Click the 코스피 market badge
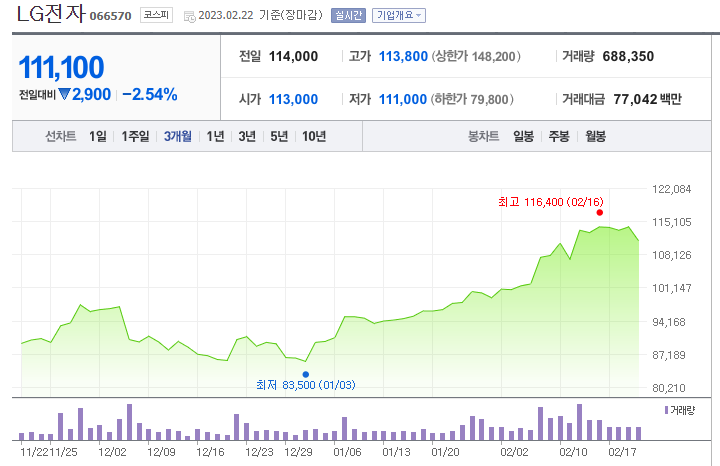720x466 pixels. 156,15
